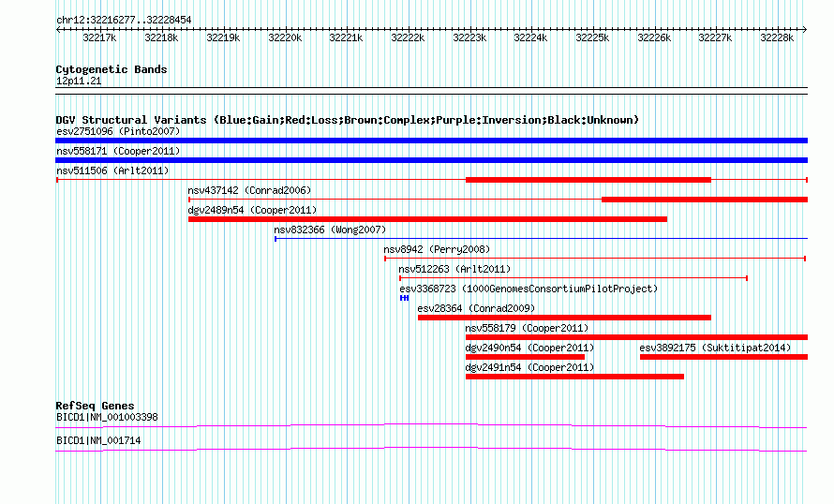Click the ruler's left arrowhead
Screen dimensions: 834x504
[58, 30]
